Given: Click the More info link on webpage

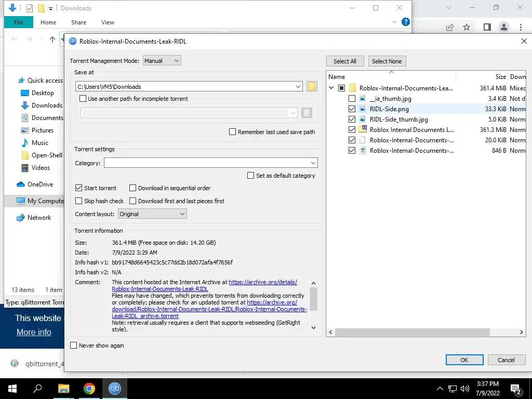Looking at the screenshot, I should pos(34,332).
